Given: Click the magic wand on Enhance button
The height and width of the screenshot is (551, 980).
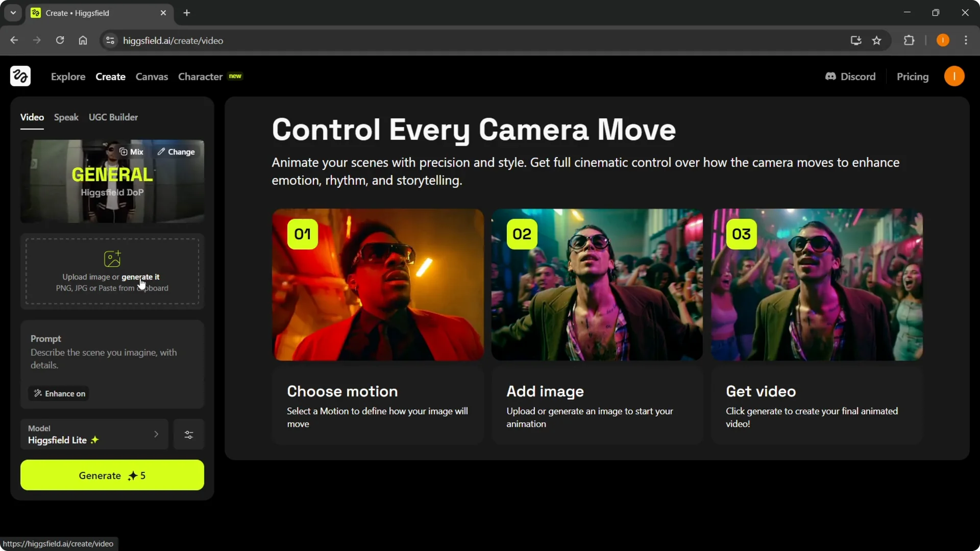Looking at the screenshot, I should (x=38, y=393).
